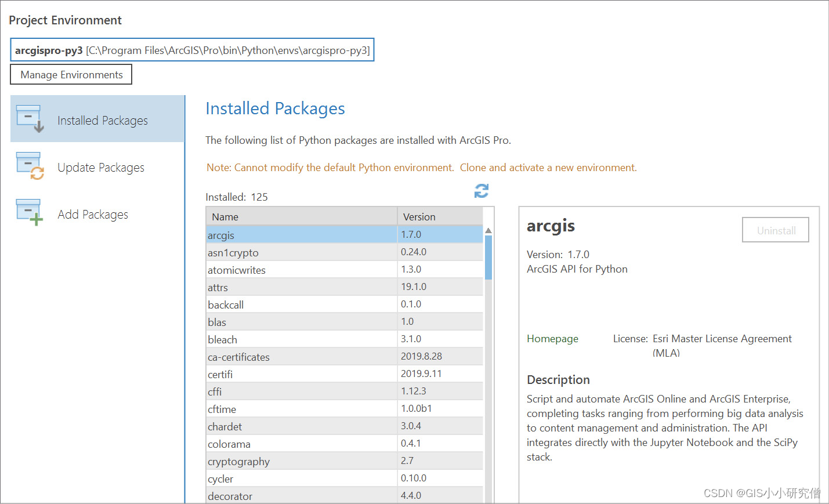Select the bleach package
This screenshot has width=829, height=504.
[x=345, y=339]
